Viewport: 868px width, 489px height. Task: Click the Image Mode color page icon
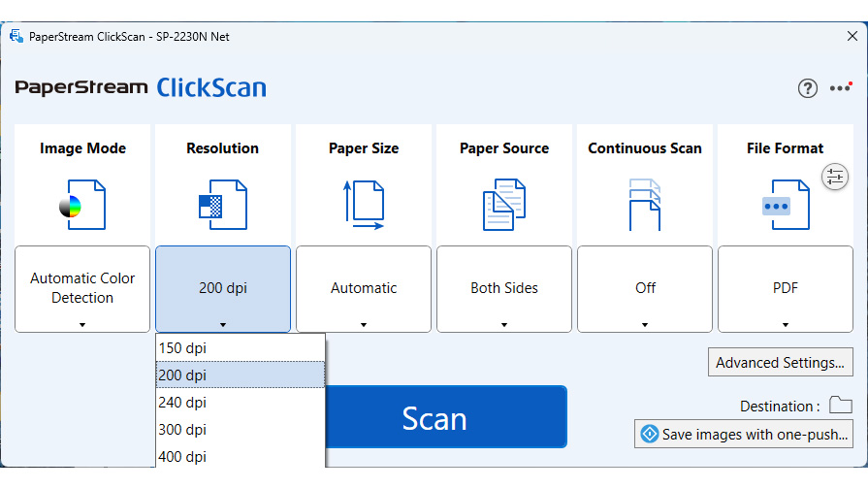tap(82, 205)
